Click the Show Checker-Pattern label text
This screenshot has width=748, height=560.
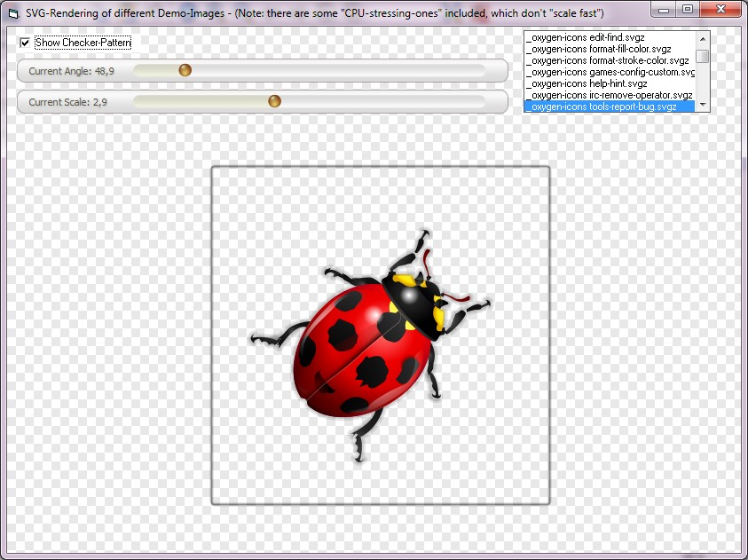point(83,43)
